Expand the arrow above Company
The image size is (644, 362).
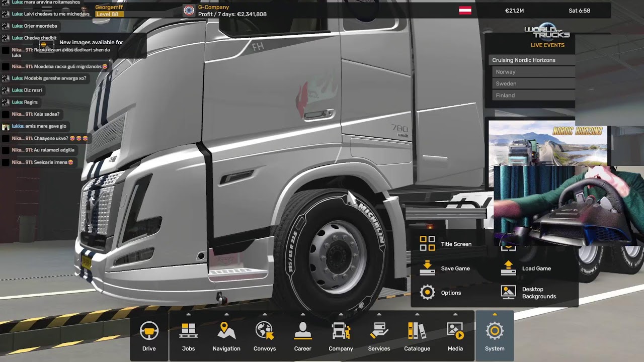341,314
